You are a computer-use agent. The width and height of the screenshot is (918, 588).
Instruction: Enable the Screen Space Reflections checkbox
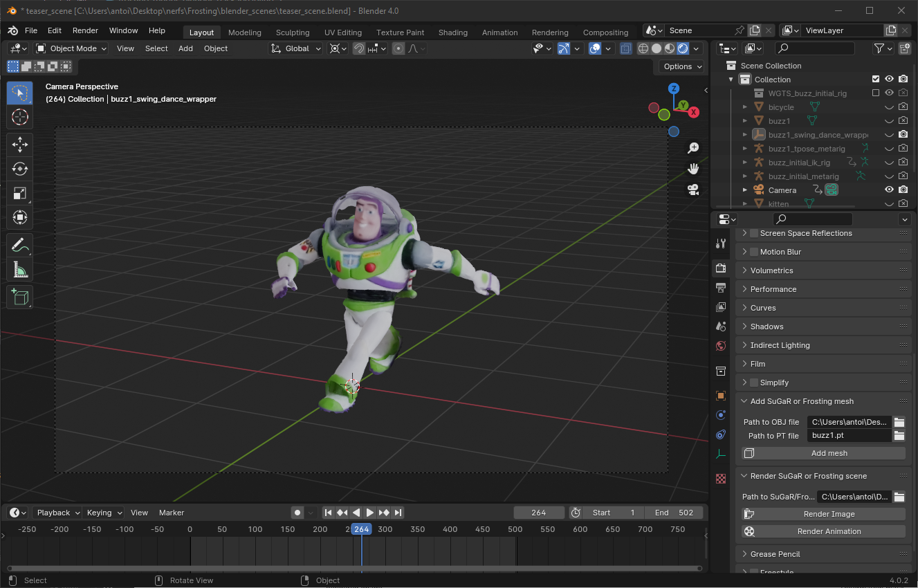coord(754,233)
